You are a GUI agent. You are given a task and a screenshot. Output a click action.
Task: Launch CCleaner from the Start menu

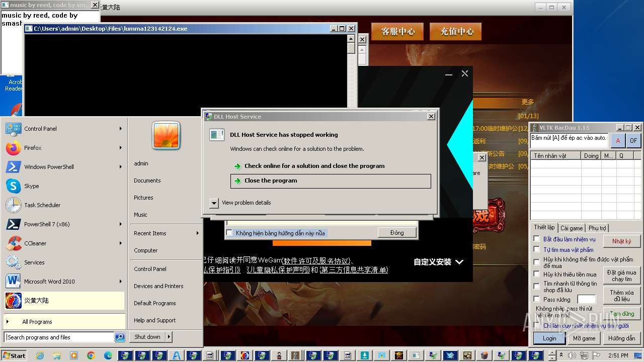pyautogui.click(x=64, y=243)
